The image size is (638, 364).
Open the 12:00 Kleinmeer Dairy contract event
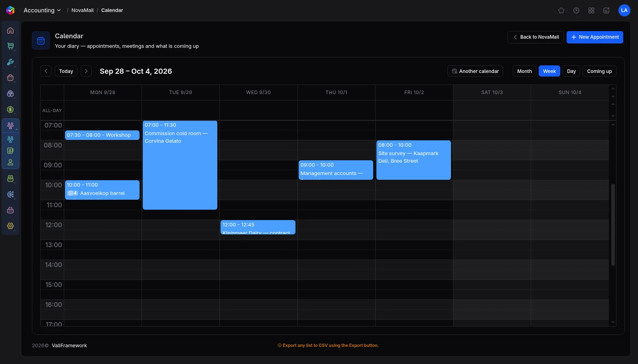click(x=258, y=227)
